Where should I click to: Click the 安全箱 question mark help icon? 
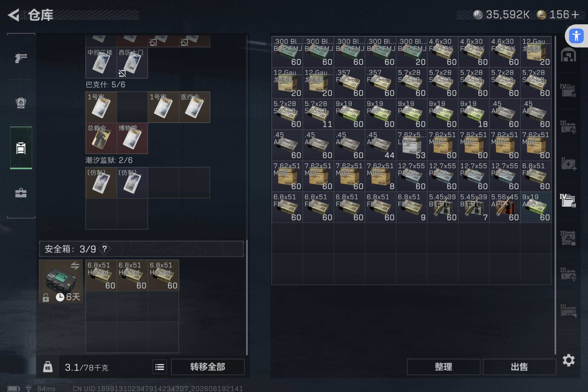tap(105, 249)
